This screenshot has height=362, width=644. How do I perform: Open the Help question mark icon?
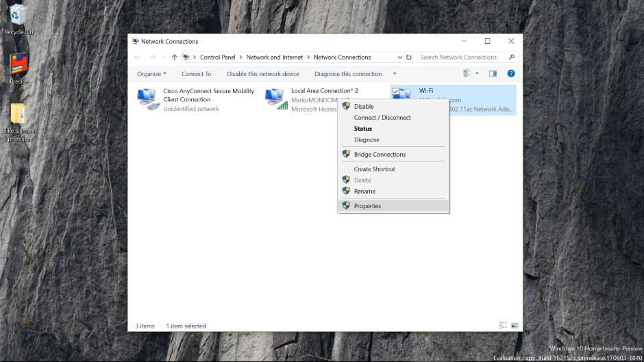tap(510, 73)
